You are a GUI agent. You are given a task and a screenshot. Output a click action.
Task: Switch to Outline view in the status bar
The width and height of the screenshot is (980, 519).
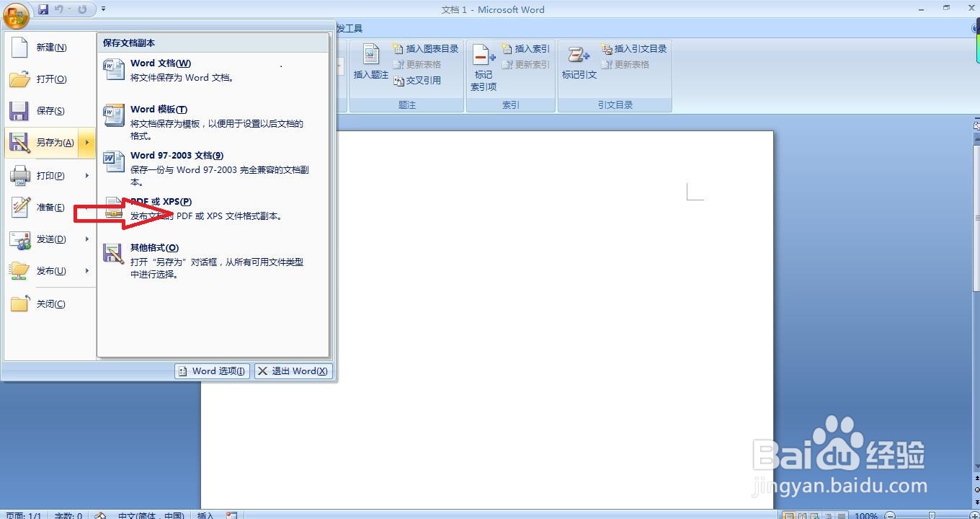coord(827,516)
